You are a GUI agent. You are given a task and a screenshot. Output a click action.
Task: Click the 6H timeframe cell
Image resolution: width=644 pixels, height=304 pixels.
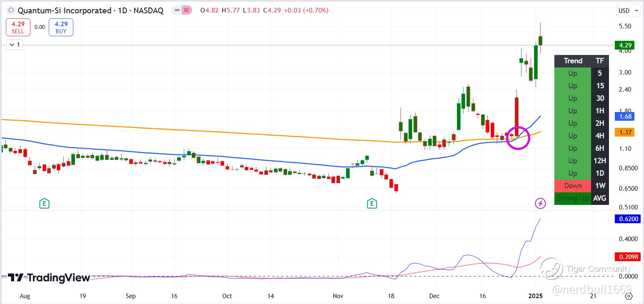coord(600,148)
